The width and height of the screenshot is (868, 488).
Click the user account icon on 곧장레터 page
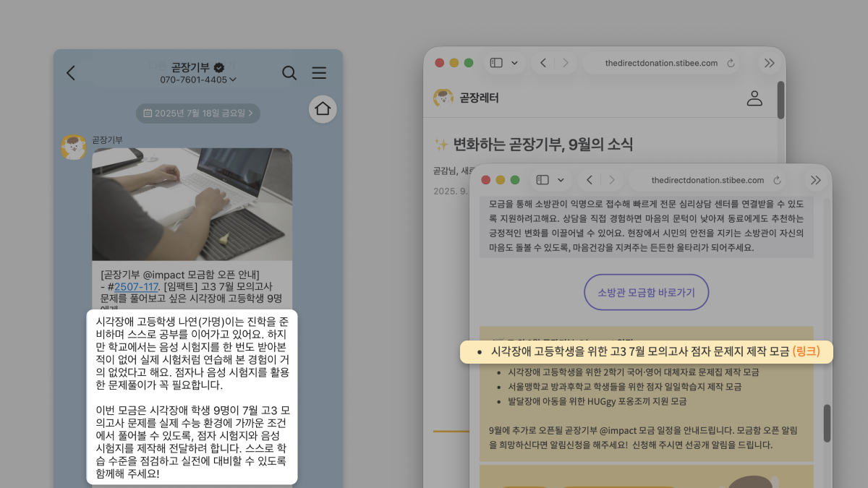click(754, 98)
